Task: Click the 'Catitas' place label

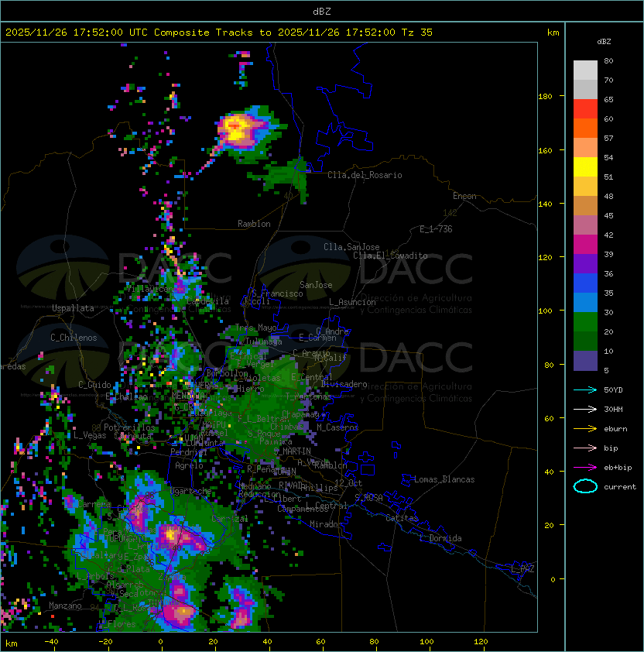Action: [402, 518]
